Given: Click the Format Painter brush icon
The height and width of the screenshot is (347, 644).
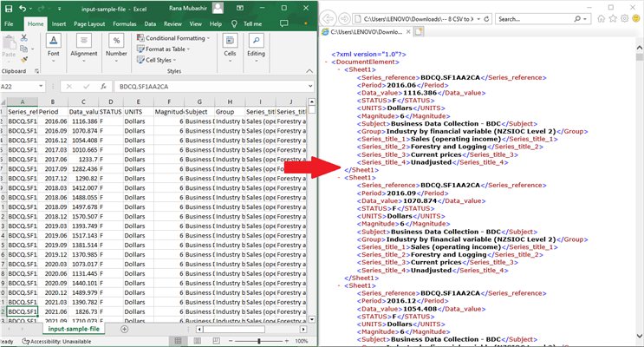Looking at the screenshot, I should [x=23, y=60].
